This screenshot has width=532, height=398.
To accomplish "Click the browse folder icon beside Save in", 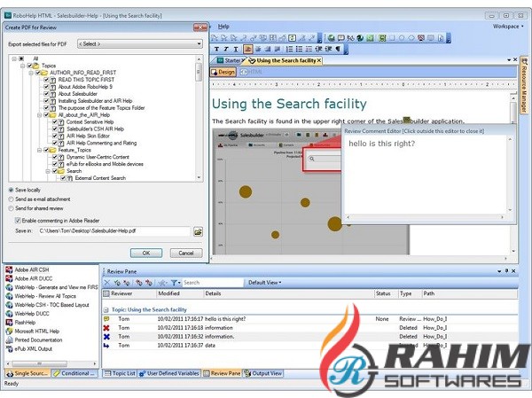I will 198,231.
